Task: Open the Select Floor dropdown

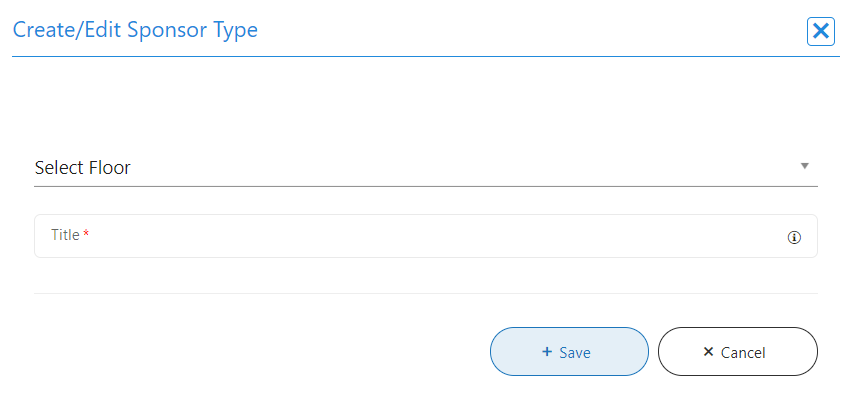Action: click(x=425, y=167)
